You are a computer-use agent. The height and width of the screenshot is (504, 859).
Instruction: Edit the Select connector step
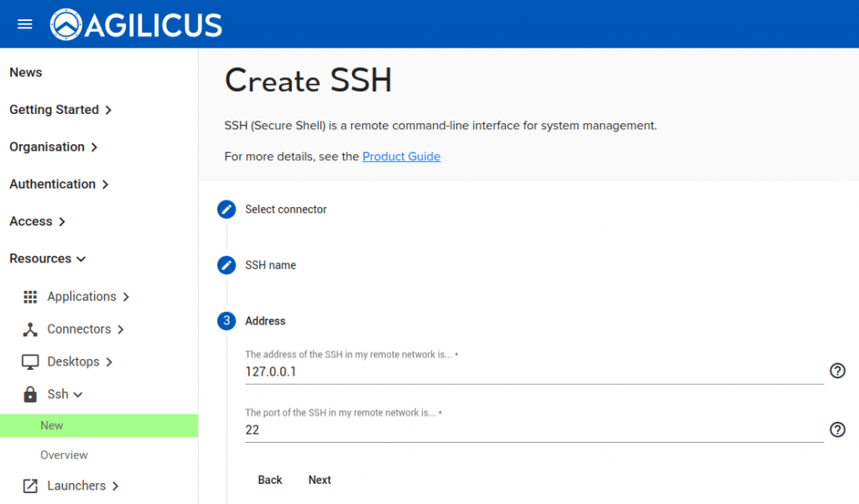coord(226,210)
